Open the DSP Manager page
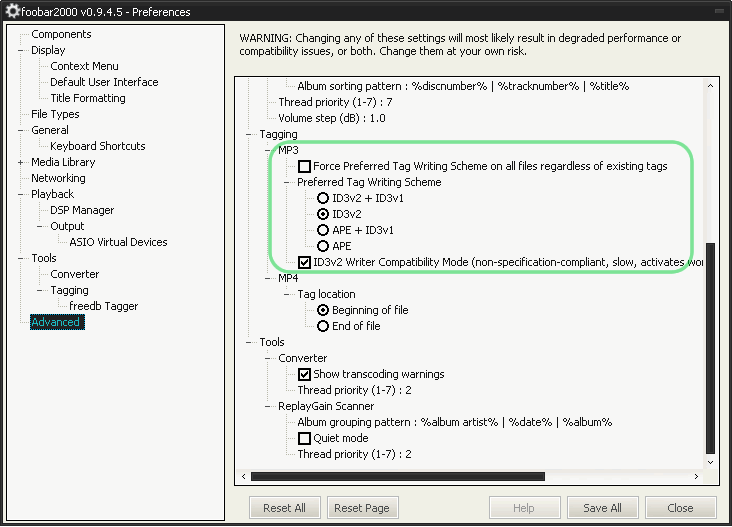The height and width of the screenshot is (527, 732). pyautogui.click(x=82, y=210)
